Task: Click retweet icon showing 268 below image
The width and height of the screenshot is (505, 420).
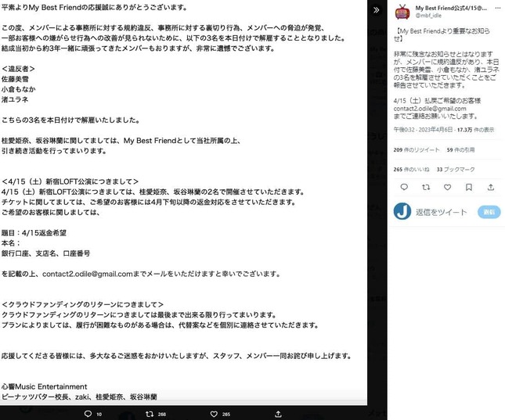Action: tap(150, 414)
